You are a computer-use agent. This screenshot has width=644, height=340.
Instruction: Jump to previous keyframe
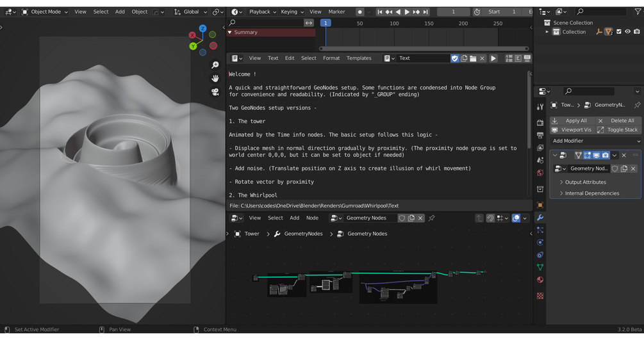click(x=388, y=12)
